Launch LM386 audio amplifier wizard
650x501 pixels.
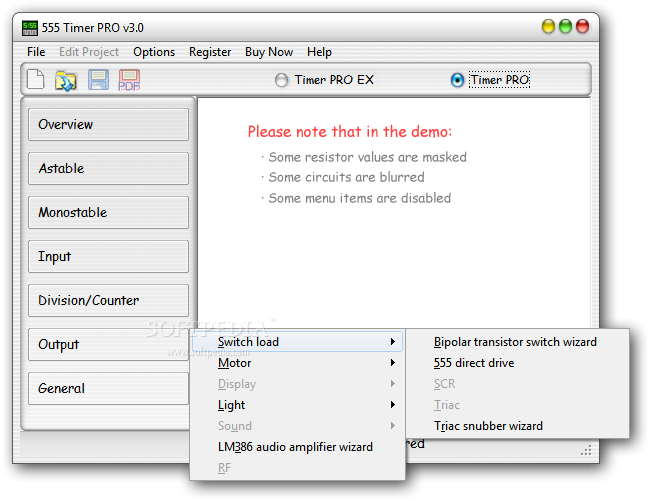297,447
